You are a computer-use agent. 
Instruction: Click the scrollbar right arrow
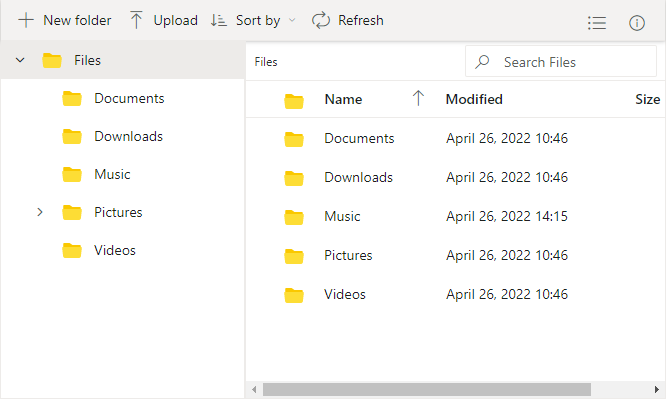657,389
